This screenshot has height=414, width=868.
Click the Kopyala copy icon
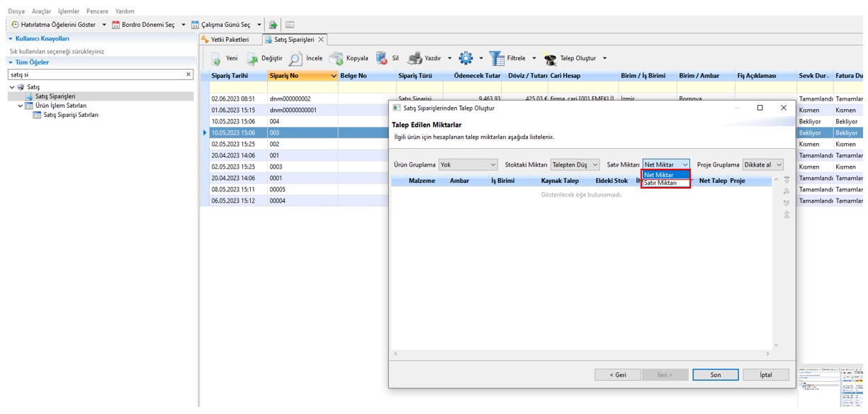336,59
